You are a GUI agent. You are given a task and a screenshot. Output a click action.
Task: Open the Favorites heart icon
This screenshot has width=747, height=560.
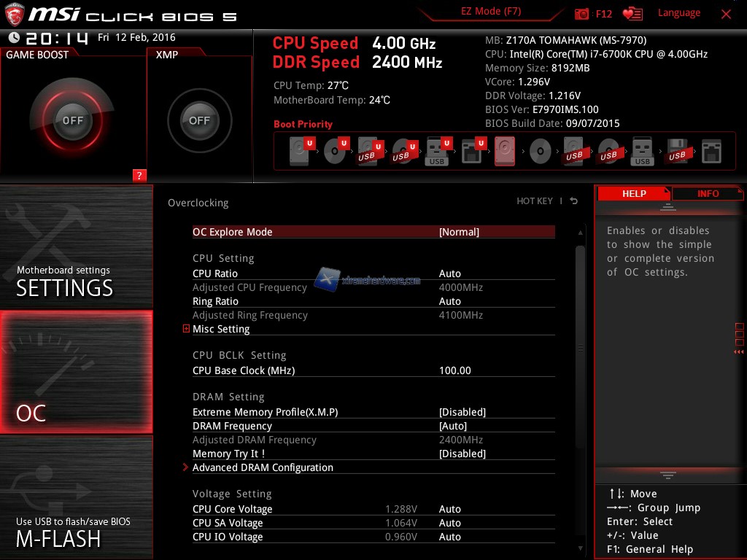[632, 14]
